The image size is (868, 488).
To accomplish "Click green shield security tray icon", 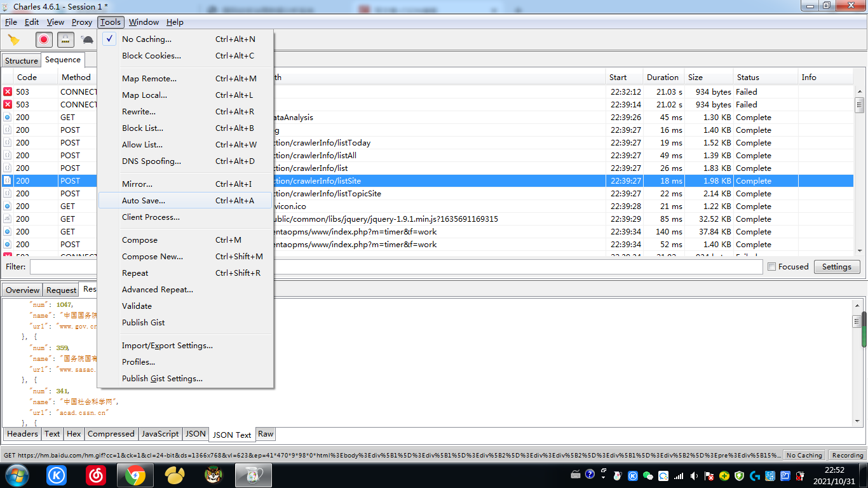I will pos(739,475).
